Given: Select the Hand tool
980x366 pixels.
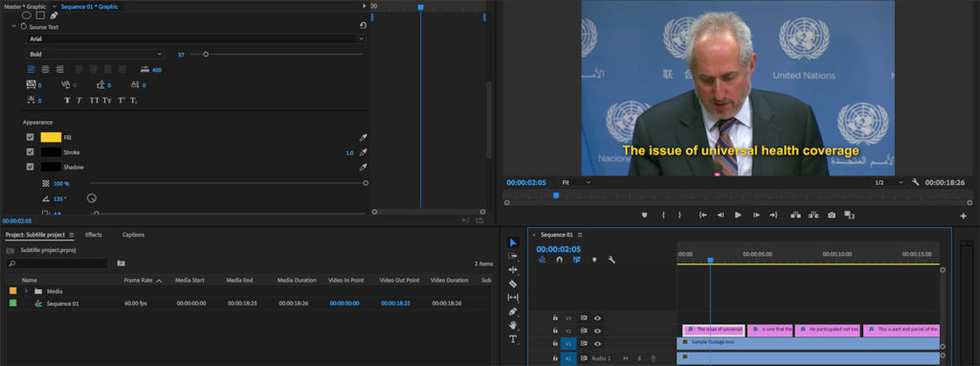Looking at the screenshot, I should pyautogui.click(x=513, y=325).
